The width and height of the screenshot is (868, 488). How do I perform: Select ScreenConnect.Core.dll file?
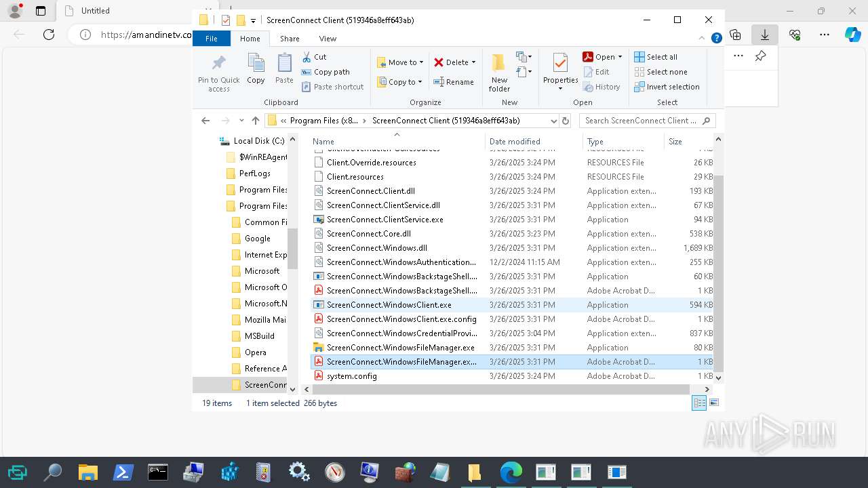click(368, 234)
